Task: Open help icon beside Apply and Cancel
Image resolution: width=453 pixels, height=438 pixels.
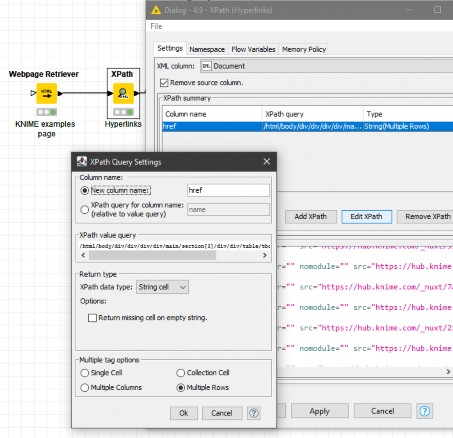Action: (424, 411)
